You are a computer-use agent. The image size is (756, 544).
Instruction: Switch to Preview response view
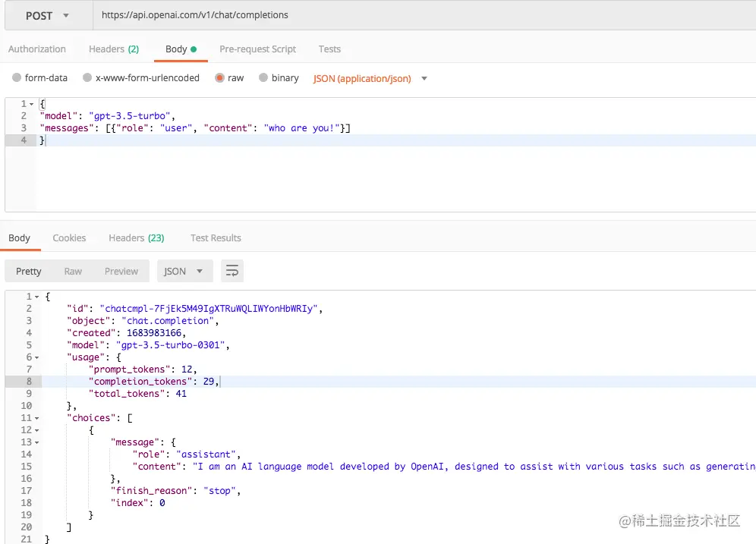[121, 272]
